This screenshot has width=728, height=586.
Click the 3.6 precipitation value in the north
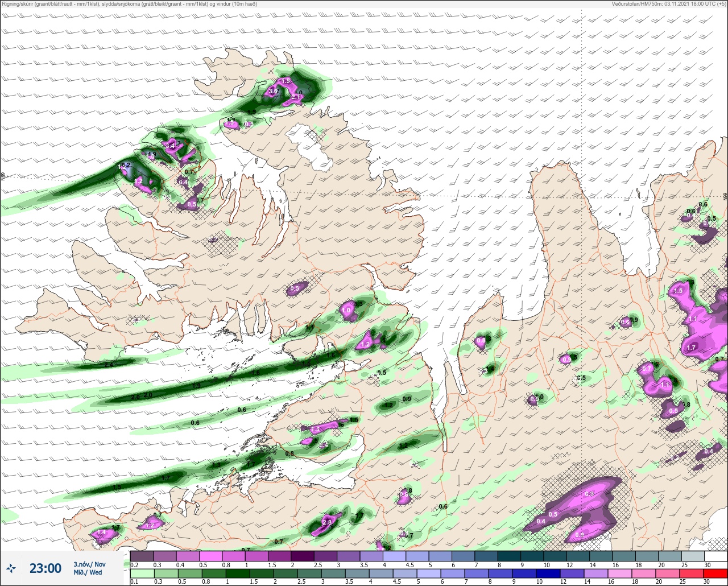click(x=273, y=91)
